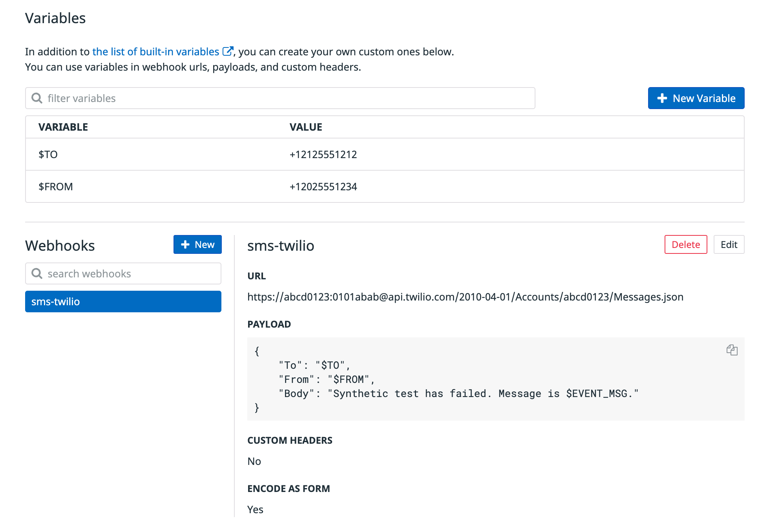Open the list of built-in variables
The image size is (769, 532).
coord(156,51)
